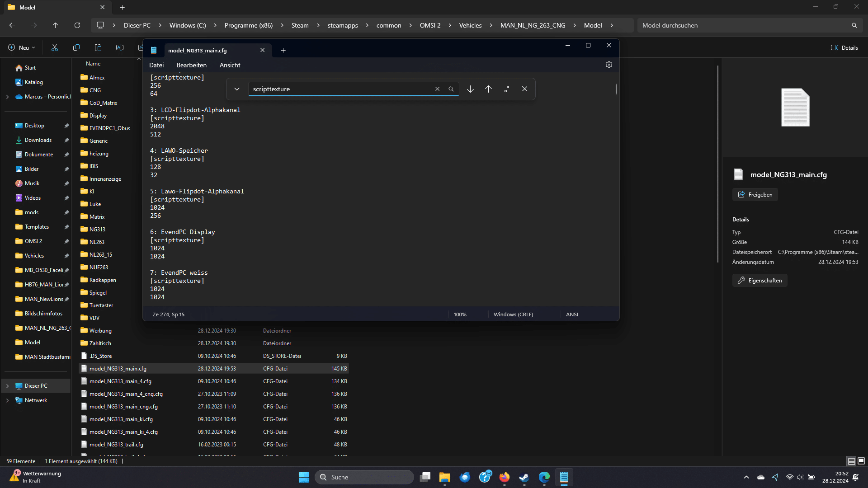Click the Steam taskbar icon

(x=524, y=477)
